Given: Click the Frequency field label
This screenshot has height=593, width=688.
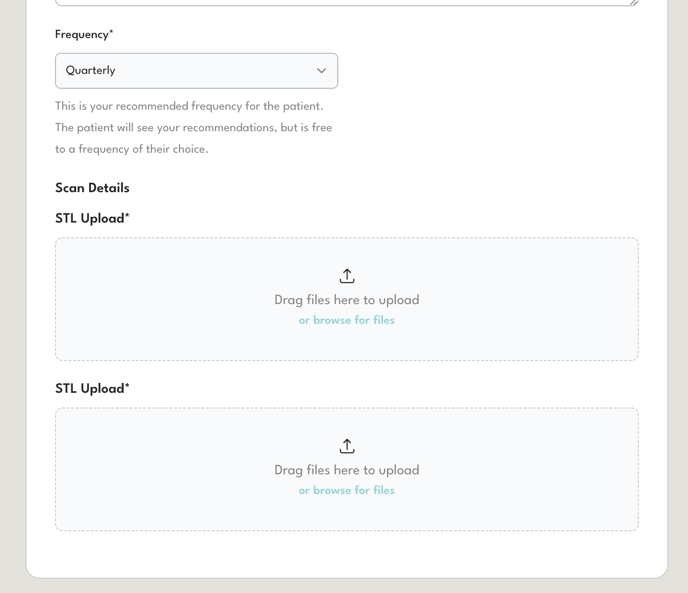Looking at the screenshot, I should click(84, 35).
